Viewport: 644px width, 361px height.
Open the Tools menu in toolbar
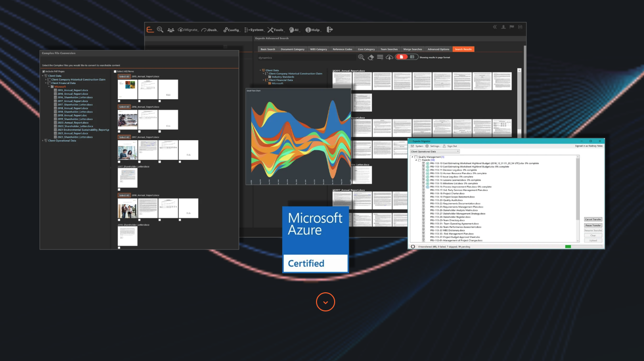(x=276, y=30)
